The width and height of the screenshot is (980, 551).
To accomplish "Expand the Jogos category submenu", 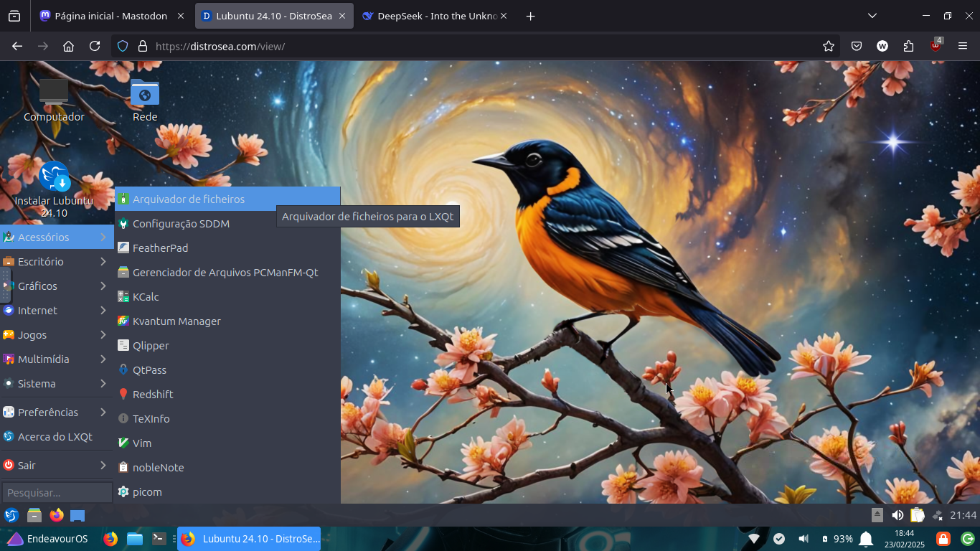I will click(x=57, y=335).
